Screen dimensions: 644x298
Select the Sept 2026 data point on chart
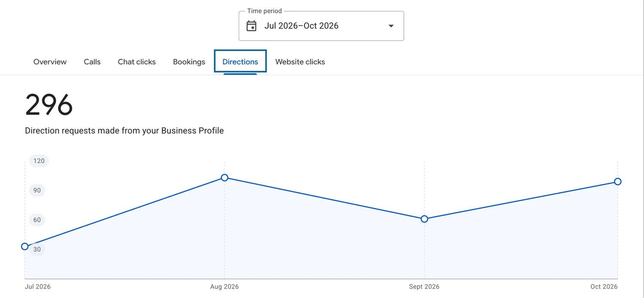point(424,219)
